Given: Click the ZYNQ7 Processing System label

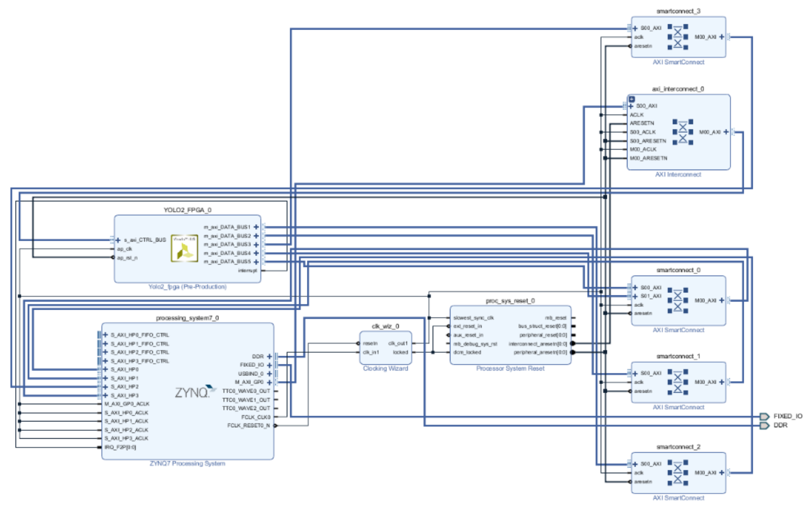Looking at the screenshot, I should (187, 464).
